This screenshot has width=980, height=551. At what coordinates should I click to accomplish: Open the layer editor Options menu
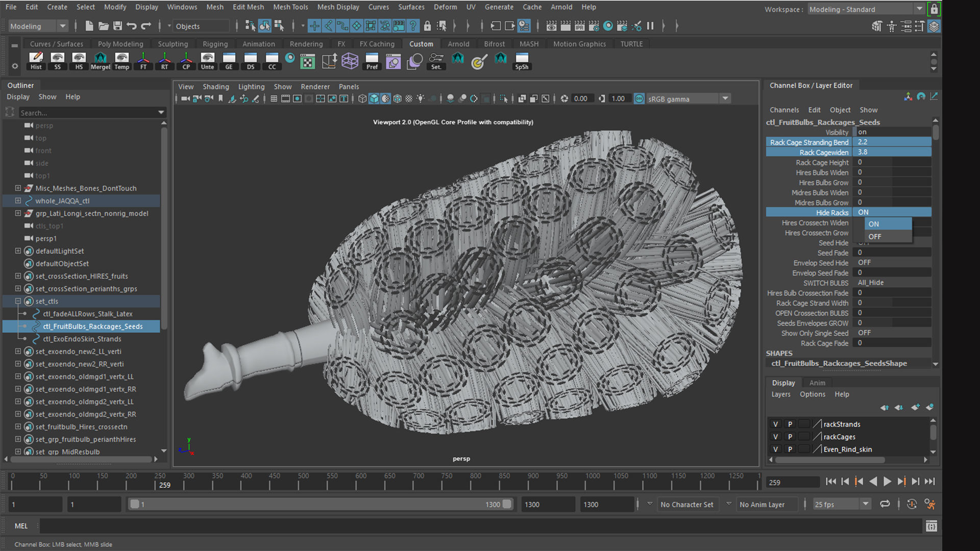812,394
